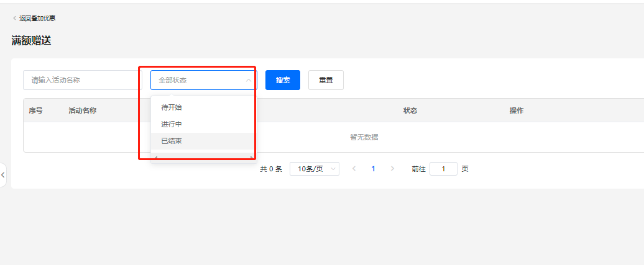Select 待开始 from the status list

coord(172,107)
